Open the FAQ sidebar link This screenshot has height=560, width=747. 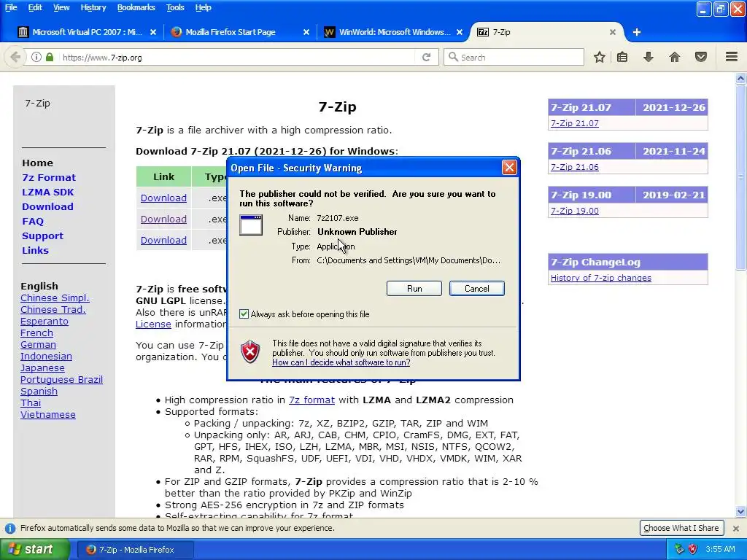[32, 221]
